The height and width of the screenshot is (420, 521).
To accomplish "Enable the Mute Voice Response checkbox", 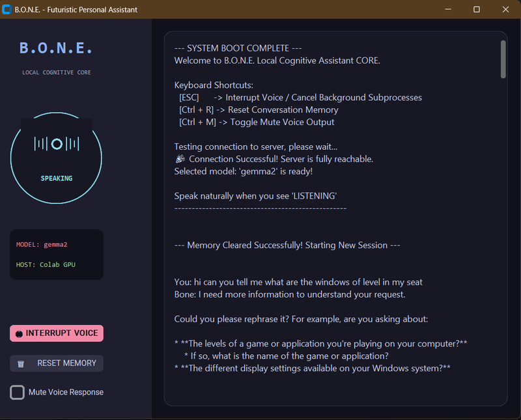I will pyautogui.click(x=18, y=393).
